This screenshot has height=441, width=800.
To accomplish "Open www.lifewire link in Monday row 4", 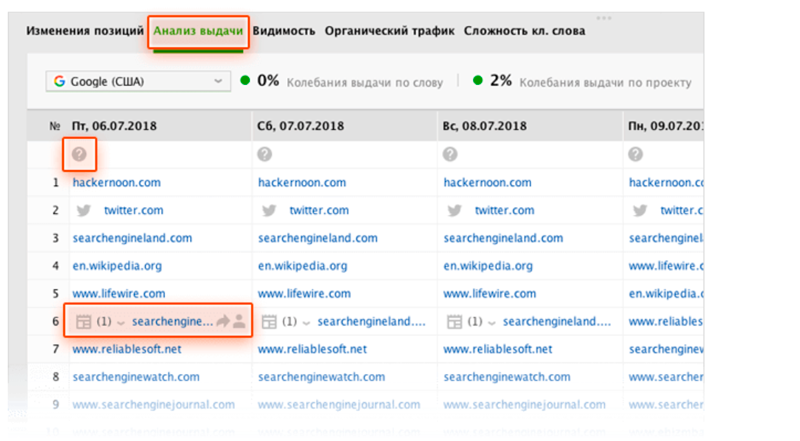I will point(666,266).
